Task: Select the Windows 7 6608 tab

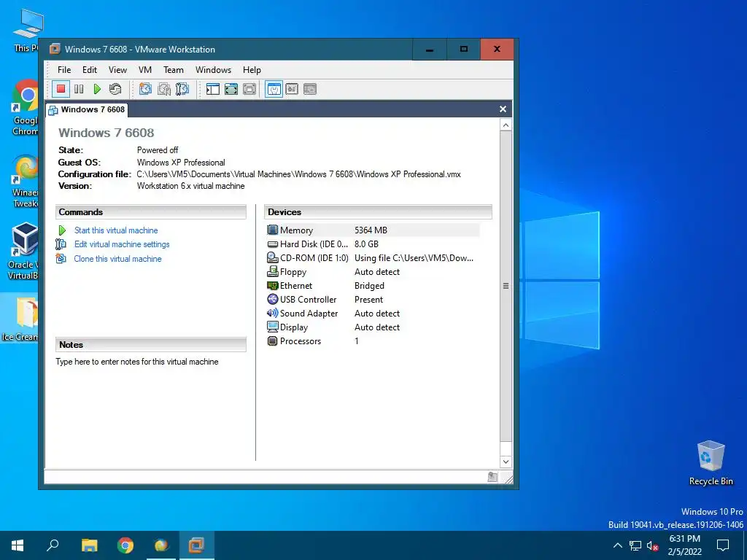Action: point(87,109)
